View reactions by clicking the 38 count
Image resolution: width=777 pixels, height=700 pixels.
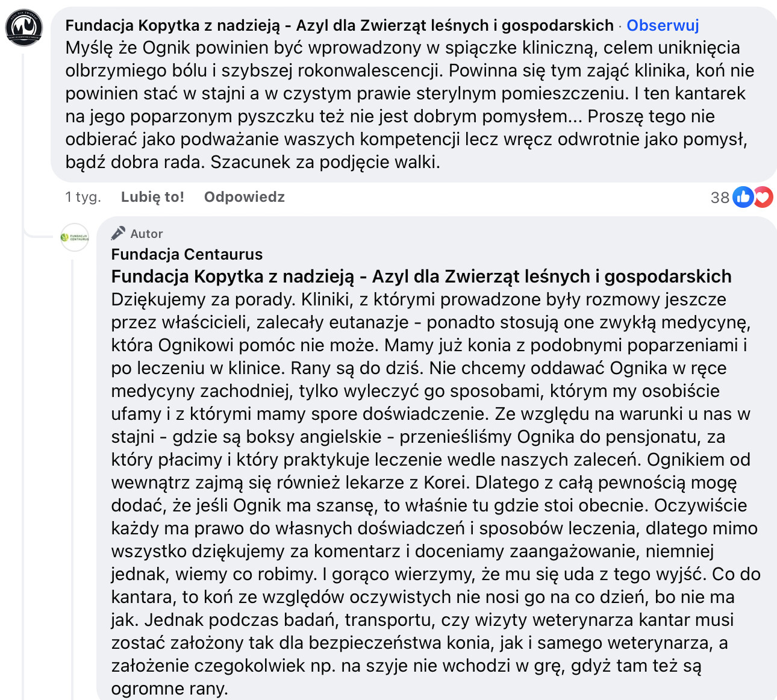[x=720, y=198]
